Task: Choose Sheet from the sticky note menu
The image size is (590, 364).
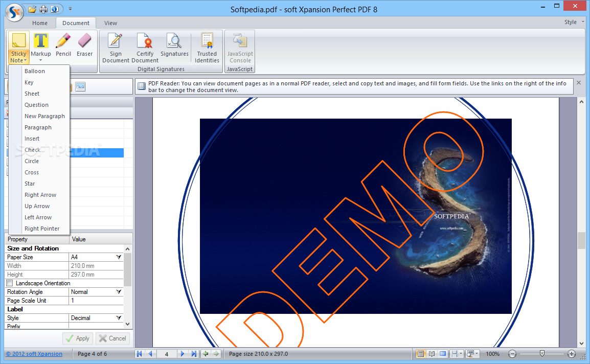Action: pos(39,94)
